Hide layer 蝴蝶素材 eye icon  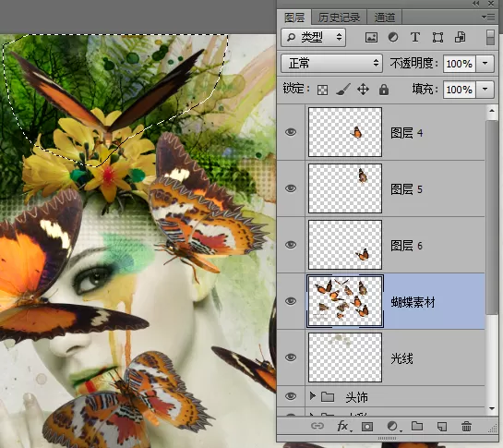coord(291,300)
